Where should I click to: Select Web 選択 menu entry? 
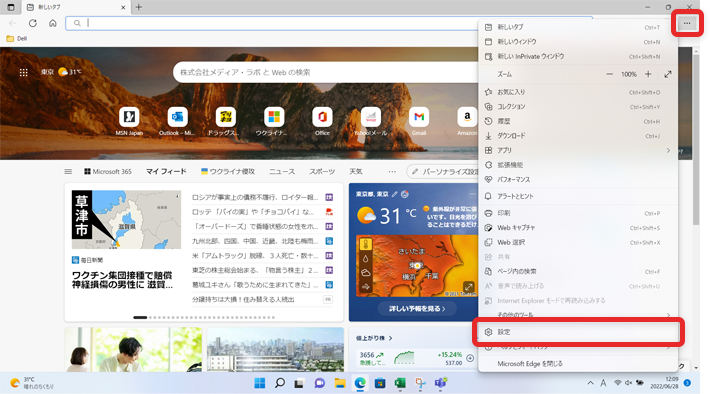578,242
